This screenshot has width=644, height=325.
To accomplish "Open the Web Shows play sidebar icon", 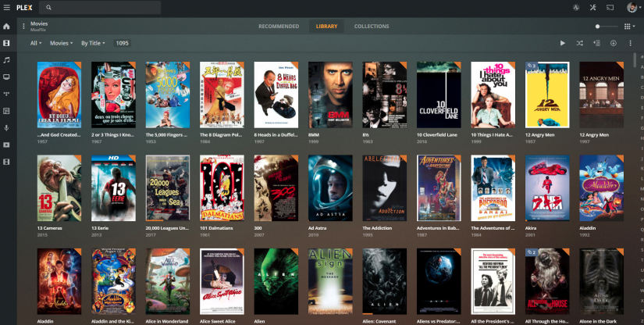I will click(x=6, y=145).
